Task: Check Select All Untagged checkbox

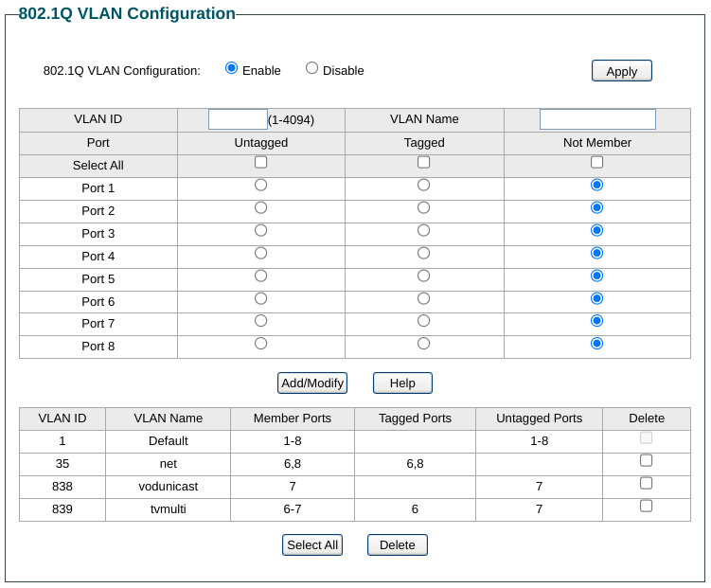Action: 261,162
